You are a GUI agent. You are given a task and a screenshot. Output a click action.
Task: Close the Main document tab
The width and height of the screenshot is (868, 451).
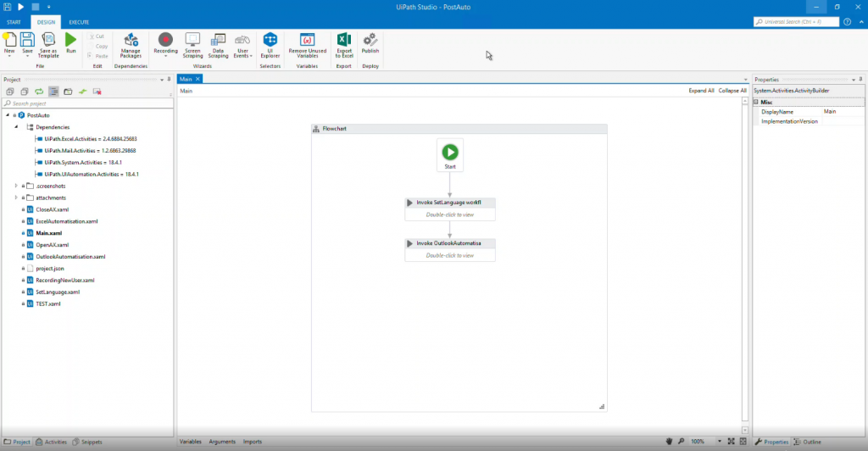(198, 79)
